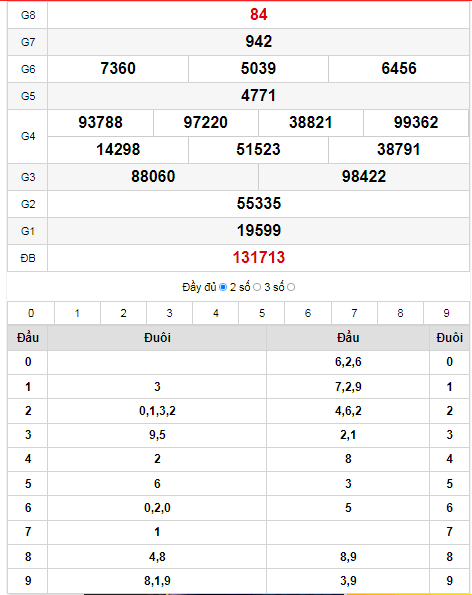This screenshot has width=472, height=595.
Task: Select the "Đầy đủ" radio button
Action: point(223,287)
